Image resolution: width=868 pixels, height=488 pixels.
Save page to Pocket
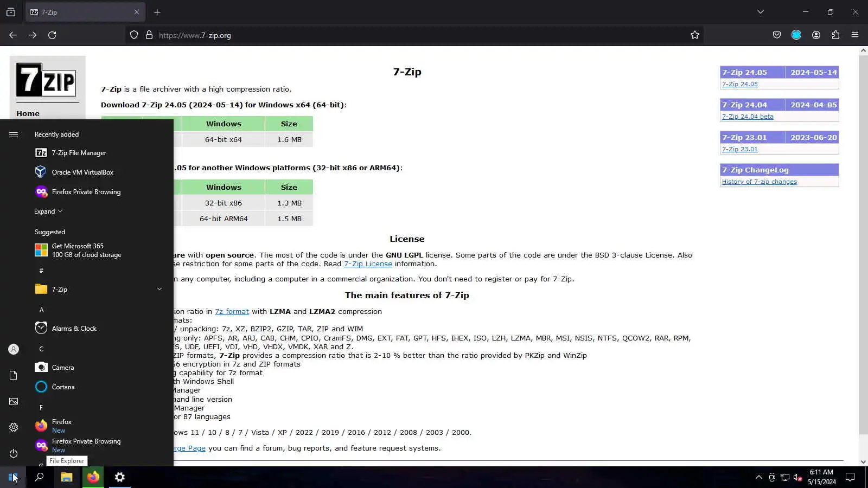coord(777,35)
